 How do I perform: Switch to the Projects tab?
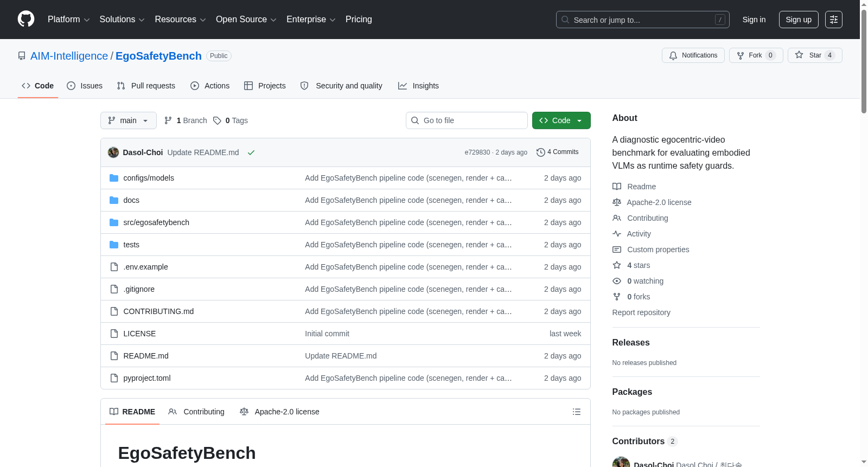coord(265,86)
